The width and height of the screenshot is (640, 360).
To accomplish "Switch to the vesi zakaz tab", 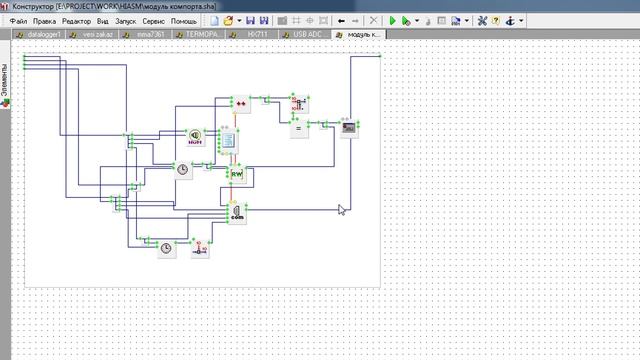I will 92,35.
